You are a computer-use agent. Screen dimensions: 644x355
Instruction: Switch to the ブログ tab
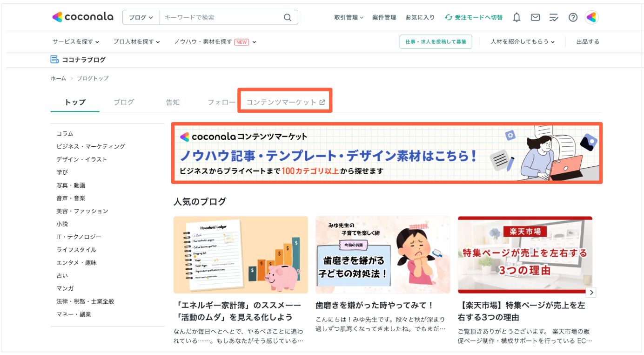[124, 102]
